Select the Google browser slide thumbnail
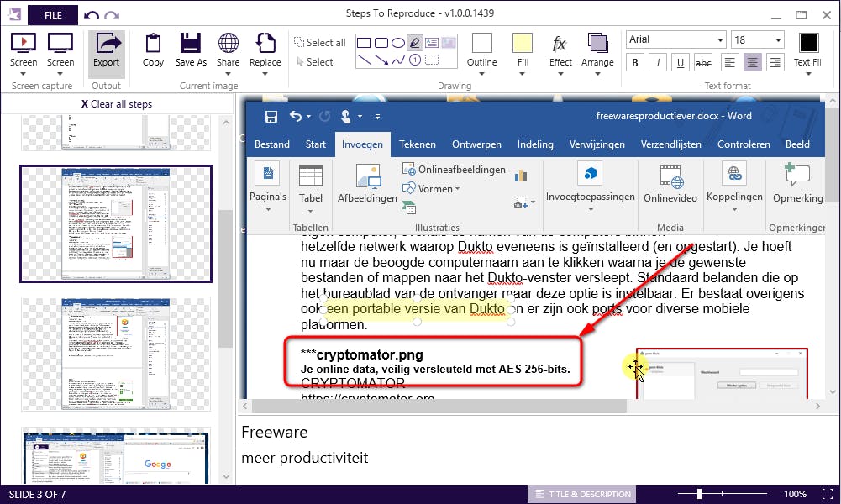 coord(117,456)
